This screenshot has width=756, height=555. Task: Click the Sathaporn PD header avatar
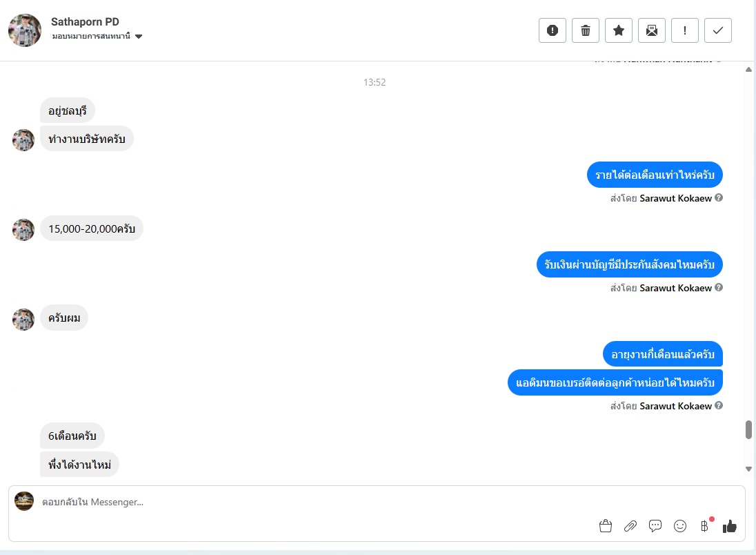pyautogui.click(x=25, y=30)
